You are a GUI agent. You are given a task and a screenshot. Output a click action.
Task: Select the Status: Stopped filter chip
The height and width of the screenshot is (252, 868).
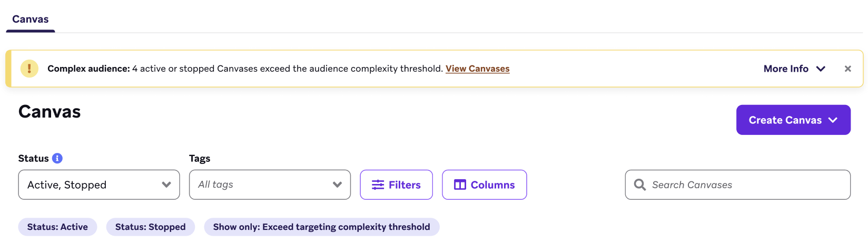(x=150, y=227)
